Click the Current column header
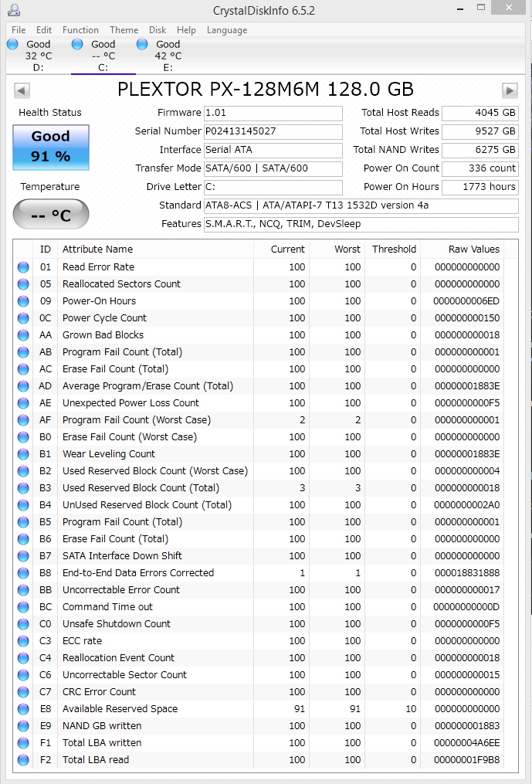Viewport: 532px width, 784px height. click(x=282, y=249)
